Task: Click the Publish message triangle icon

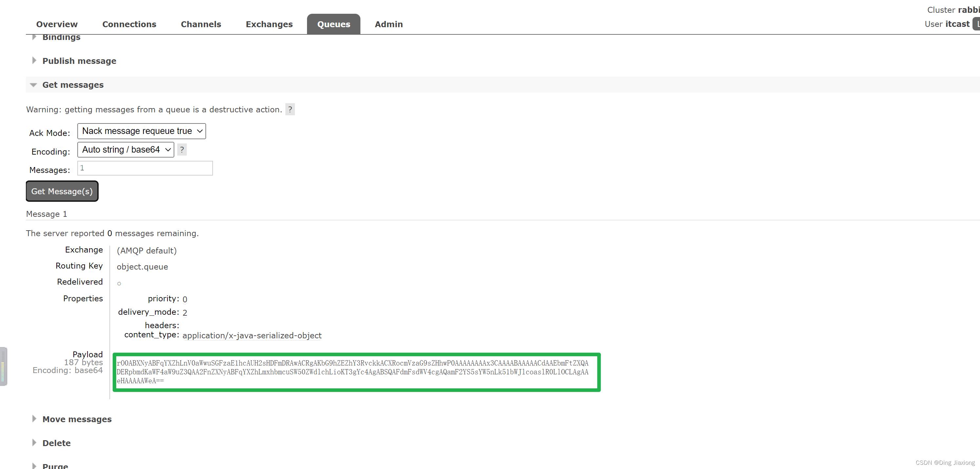Action: click(x=34, y=61)
